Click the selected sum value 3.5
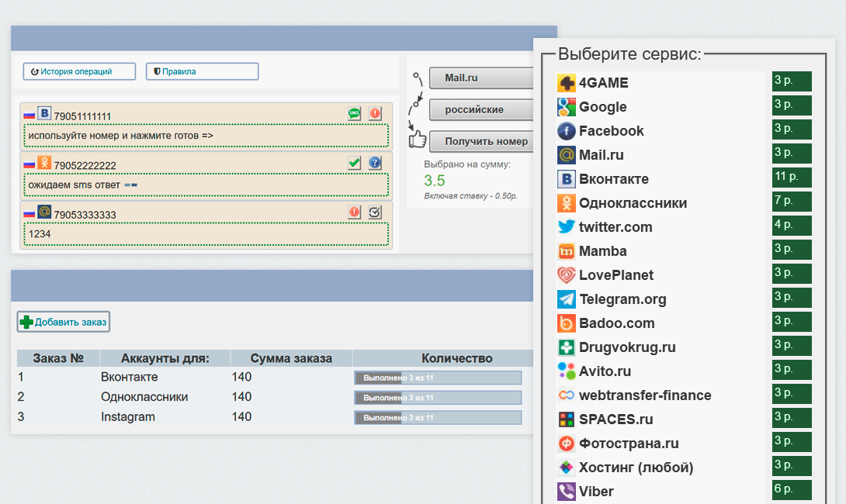Viewport: 846px width, 504px height. [x=435, y=181]
